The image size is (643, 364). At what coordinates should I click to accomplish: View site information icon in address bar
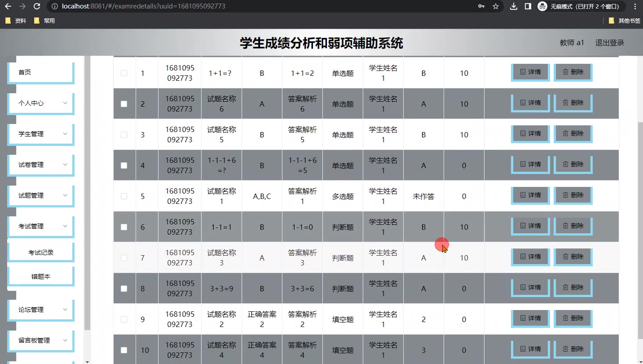tap(54, 6)
